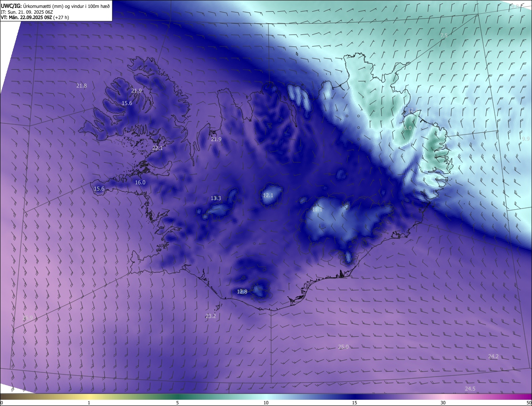Click the 30 tick on the colorbar
The image size is (532, 406).
point(443,403)
